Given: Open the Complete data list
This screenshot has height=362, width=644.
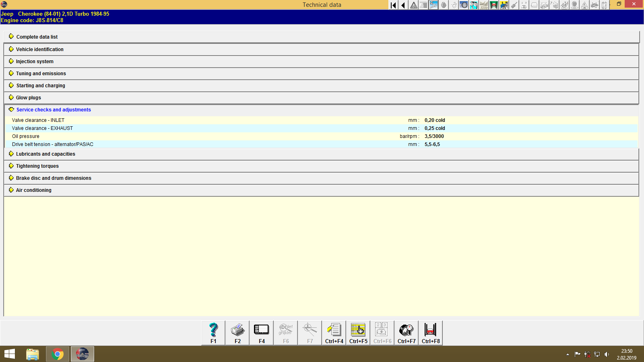Looking at the screenshot, I should (x=37, y=37).
